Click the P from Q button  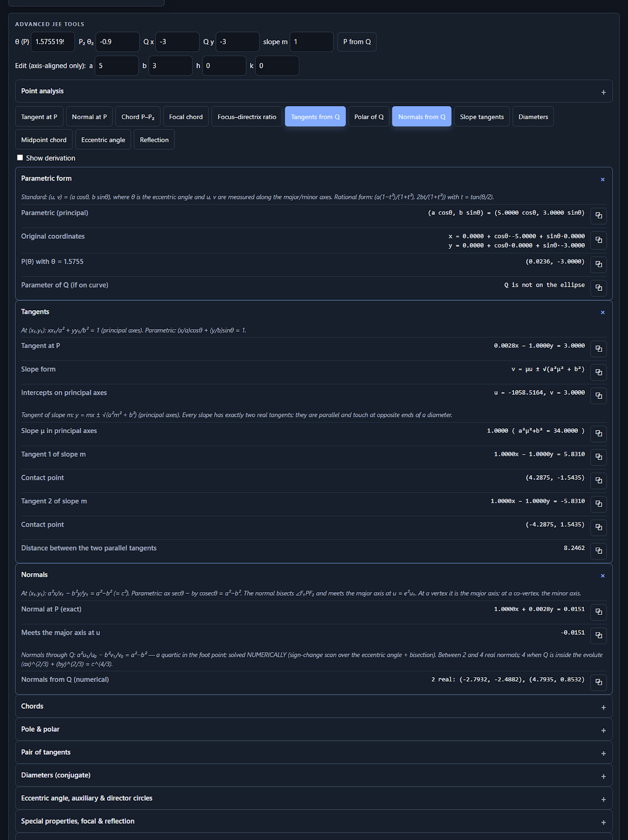point(357,42)
